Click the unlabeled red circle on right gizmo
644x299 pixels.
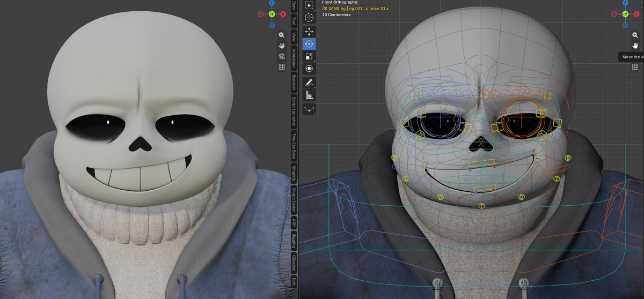615,14
